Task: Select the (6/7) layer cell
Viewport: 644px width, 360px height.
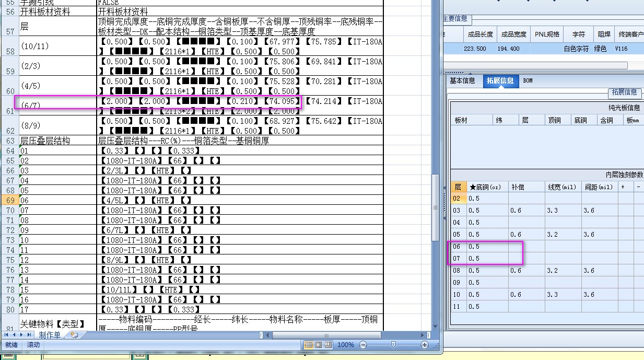Action: pyautogui.click(x=57, y=106)
